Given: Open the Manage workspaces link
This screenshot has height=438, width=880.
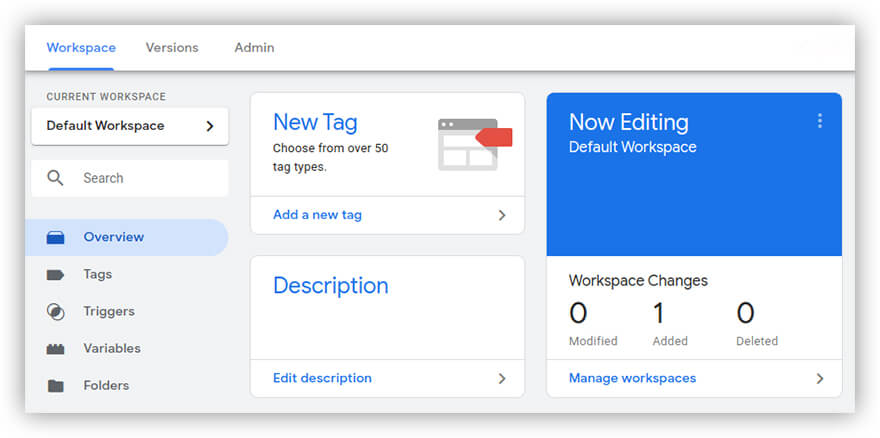Looking at the screenshot, I should coord(632,379).
